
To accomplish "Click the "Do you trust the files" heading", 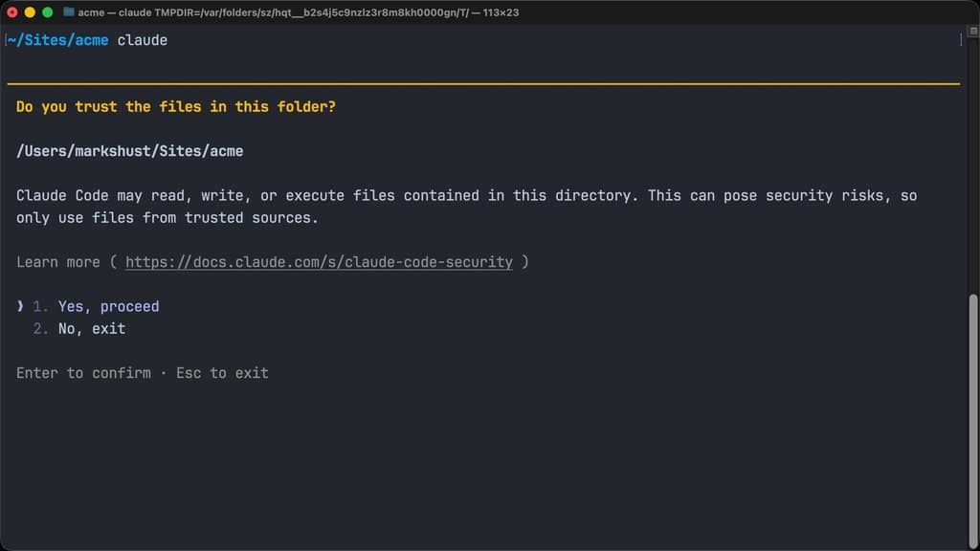I will pos(176,106).
